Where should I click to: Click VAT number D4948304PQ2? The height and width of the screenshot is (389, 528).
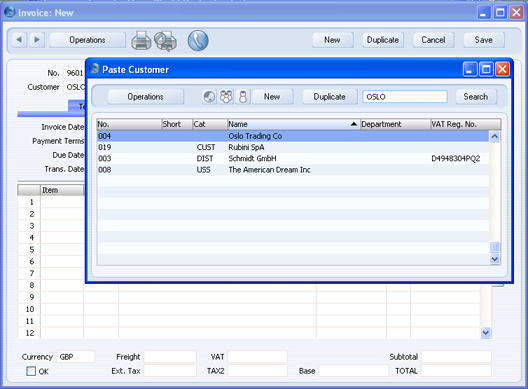456,159
